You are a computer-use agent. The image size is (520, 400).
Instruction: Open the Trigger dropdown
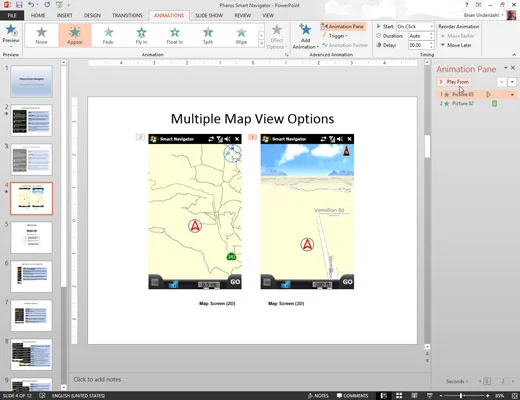click(335, 36)
